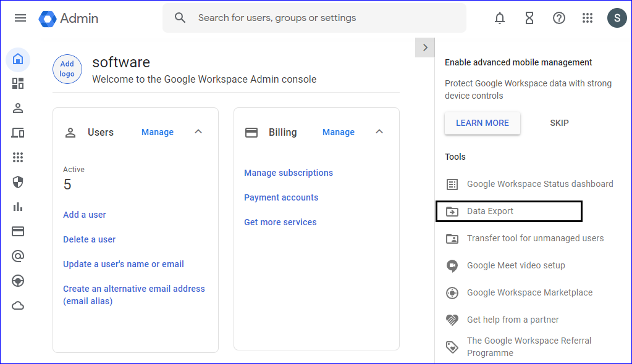Click the Status dashboard list icon
The height and width of the screenshot is (364, 632).
pyautogui.click(x=452, y=184)
